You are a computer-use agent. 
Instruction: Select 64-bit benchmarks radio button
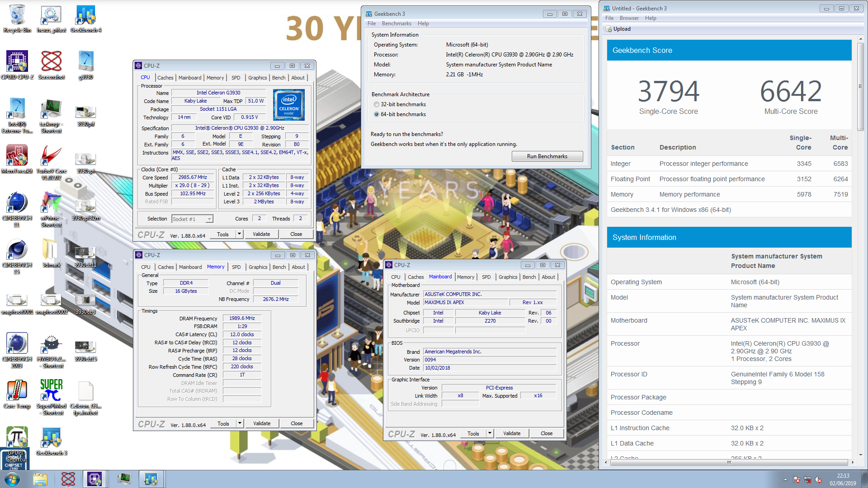[377, 114]
